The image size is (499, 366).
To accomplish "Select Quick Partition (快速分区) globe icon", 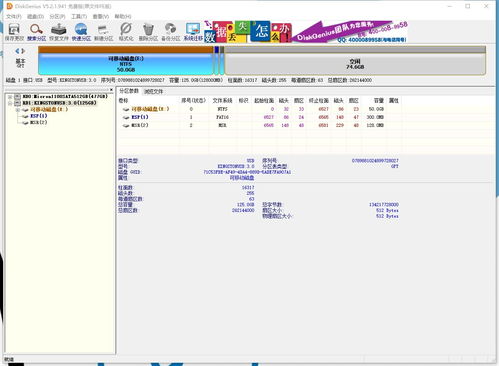I will click(x=81, y=32).
